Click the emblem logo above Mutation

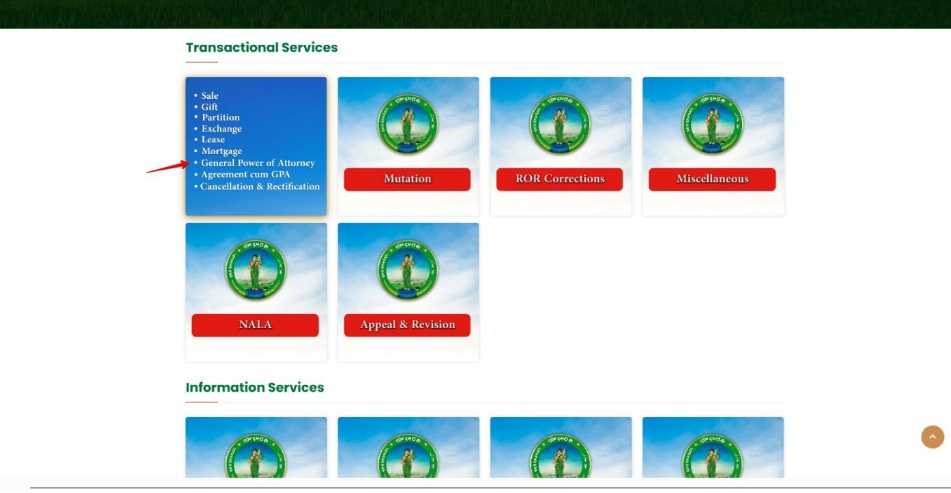point(407,124)
